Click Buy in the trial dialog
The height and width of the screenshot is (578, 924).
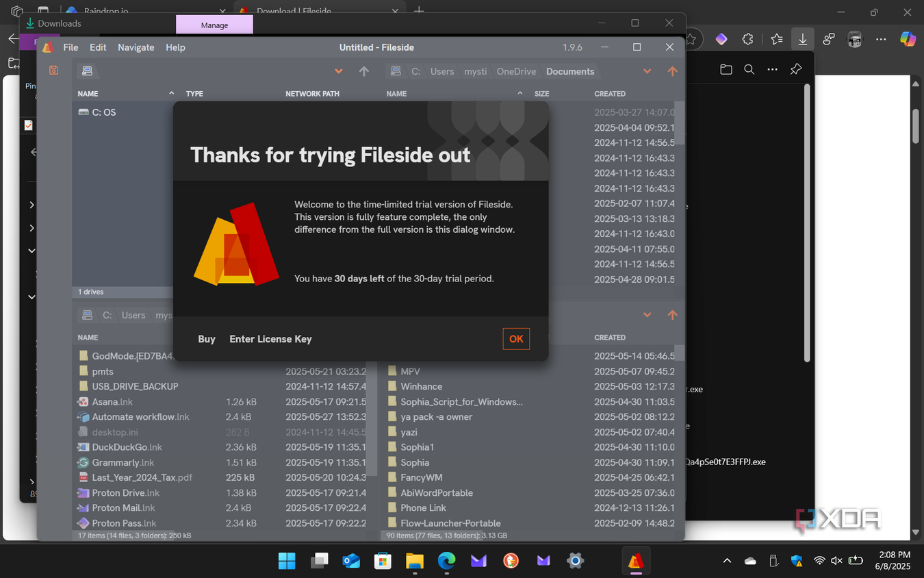(x=207, y=339)
